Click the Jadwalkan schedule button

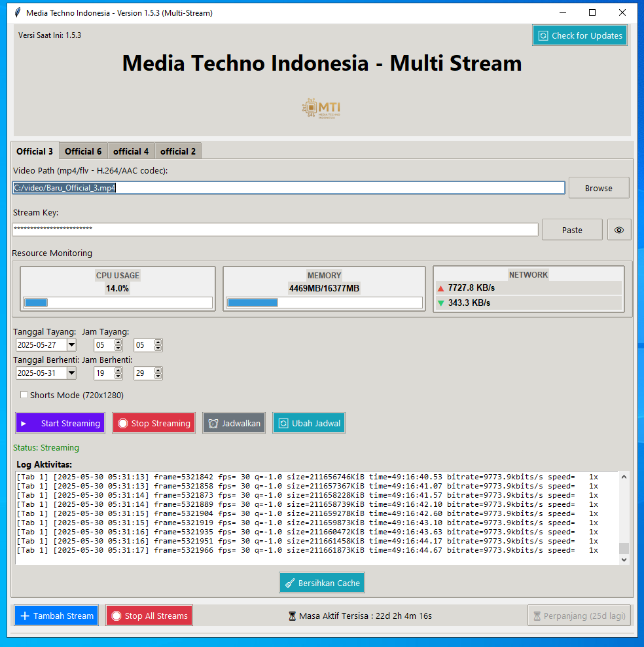(234, 423)
